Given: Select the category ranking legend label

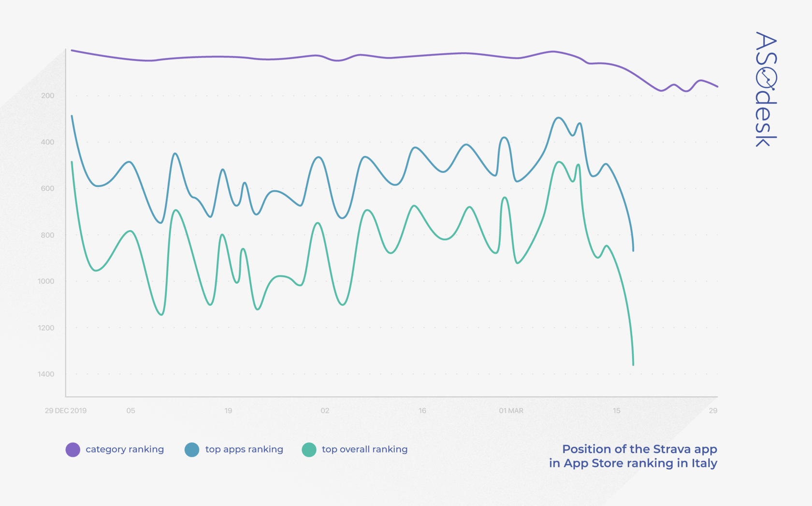Looking at the screenshot, I should pos(125,449).
